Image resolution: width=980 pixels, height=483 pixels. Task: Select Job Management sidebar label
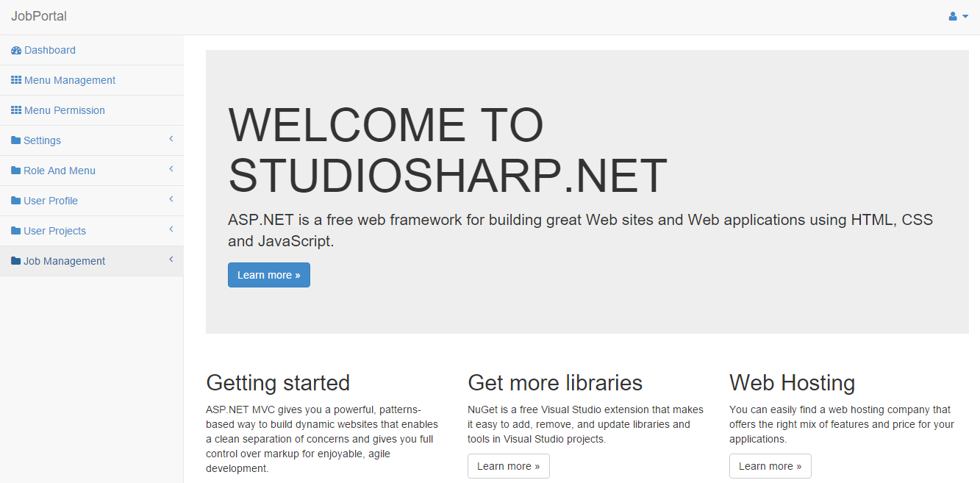pyautogui.click(x=64, y=261)
